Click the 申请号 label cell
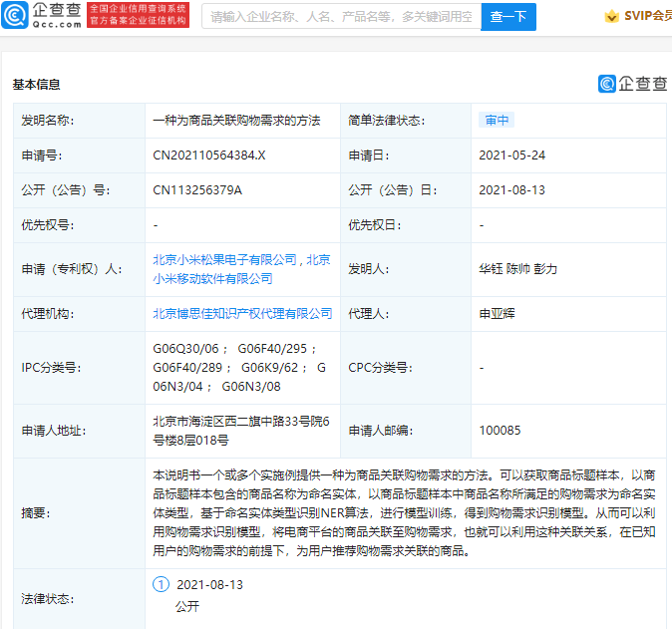This screenshot has height=629, width=672. (80, 156)
